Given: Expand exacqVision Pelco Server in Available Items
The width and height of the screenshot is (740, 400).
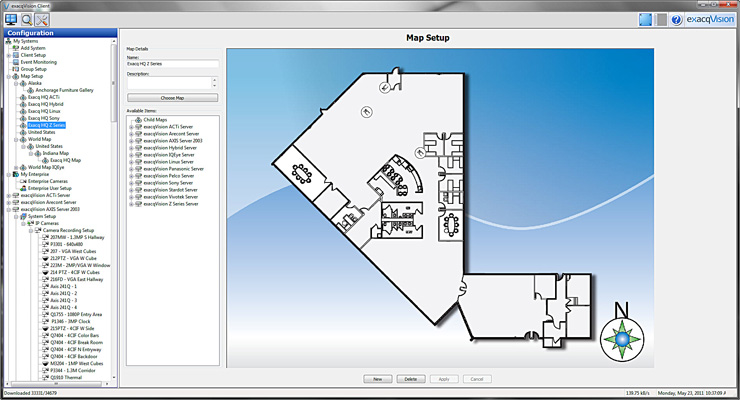Looking at the screenshot, I should [x=131, y=176].
